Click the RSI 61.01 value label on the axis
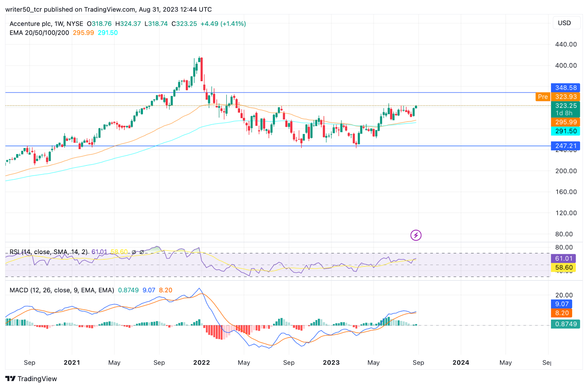The image size is (588, 388). (563, 258)
